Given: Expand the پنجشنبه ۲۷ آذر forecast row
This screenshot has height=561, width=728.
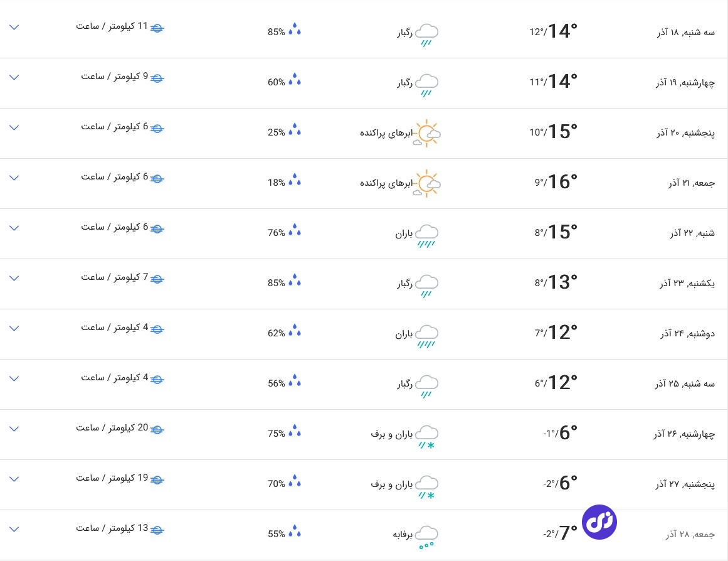Looking at the screenshot, I should point(14,479).
